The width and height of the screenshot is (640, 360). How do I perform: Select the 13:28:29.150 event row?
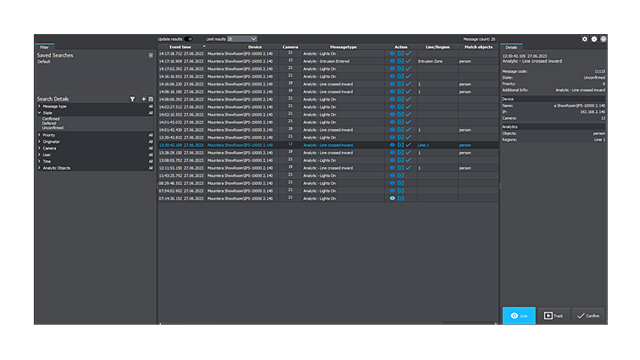[328, 153]
